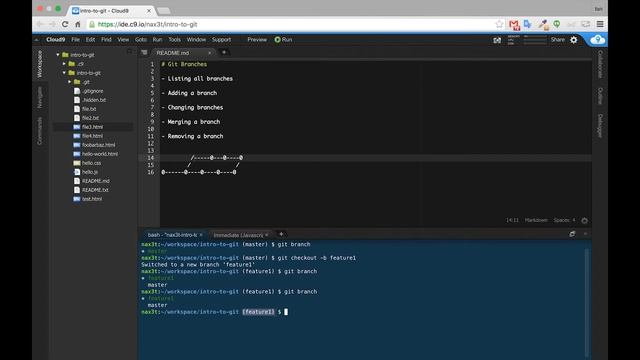Open the Tools menu
640x360 pixels.
point(174,40)
